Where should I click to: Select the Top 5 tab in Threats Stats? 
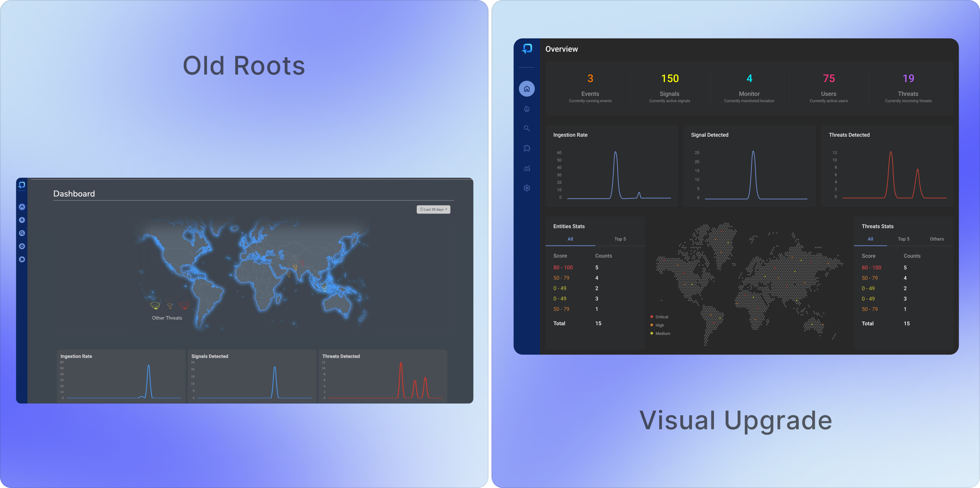903,239
